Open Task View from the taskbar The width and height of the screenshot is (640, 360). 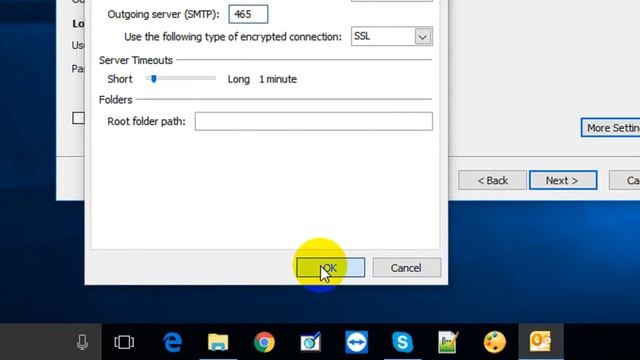[124, 342]
